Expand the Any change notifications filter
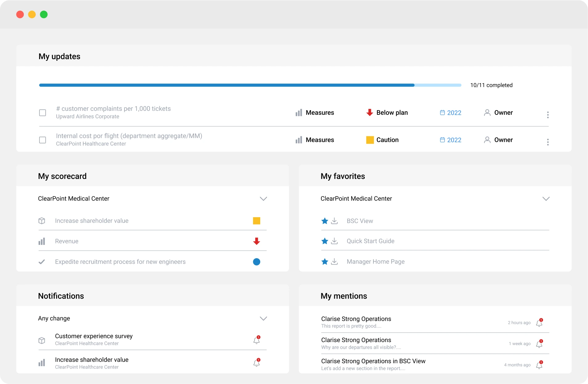This screenshot has width=588, height=384. point(263,318)
